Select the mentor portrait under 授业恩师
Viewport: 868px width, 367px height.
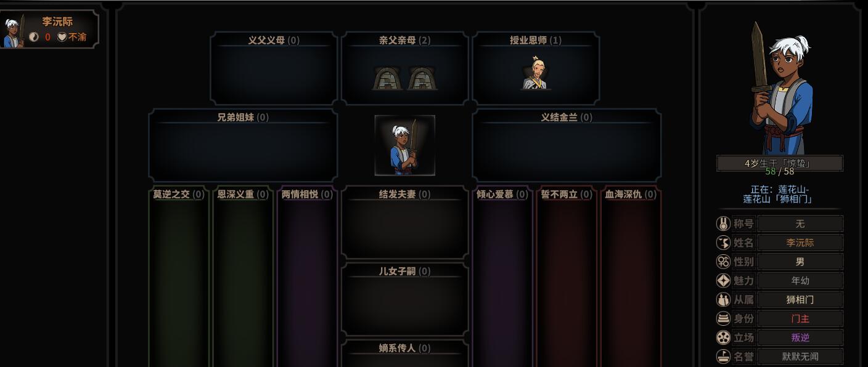pyautogui.click(x=535, y=73)
